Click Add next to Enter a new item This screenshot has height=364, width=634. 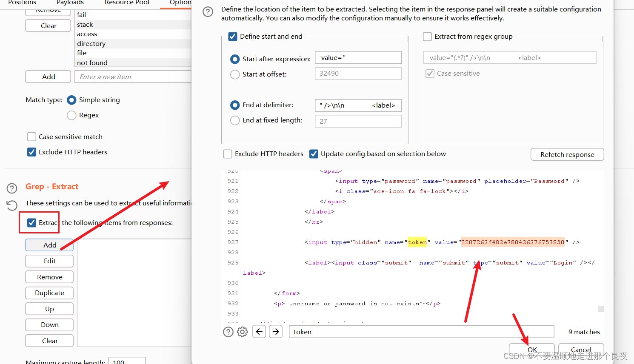[x=48, y=77]
